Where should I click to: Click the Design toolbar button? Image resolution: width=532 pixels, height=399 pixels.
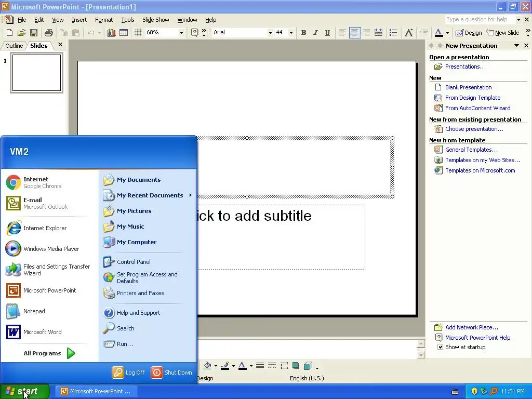tap(469, 33)
